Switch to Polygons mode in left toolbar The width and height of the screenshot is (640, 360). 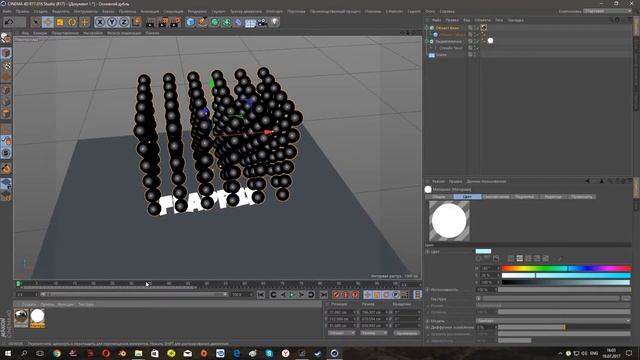click(x=6, y=114)
